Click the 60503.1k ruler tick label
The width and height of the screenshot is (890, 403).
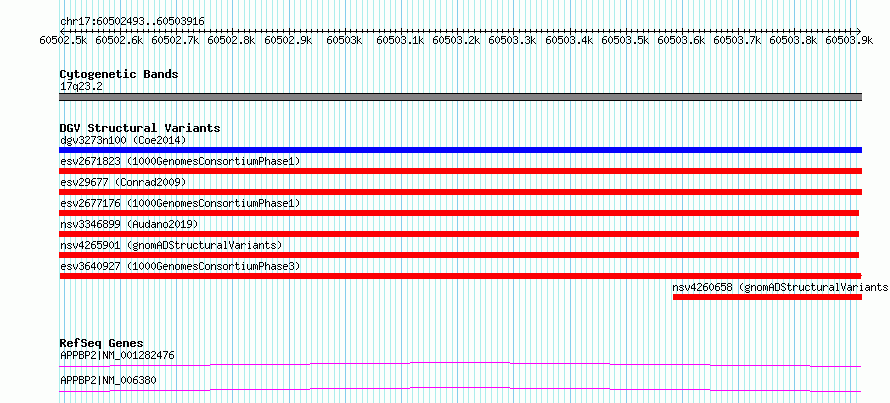click(400, 40)
